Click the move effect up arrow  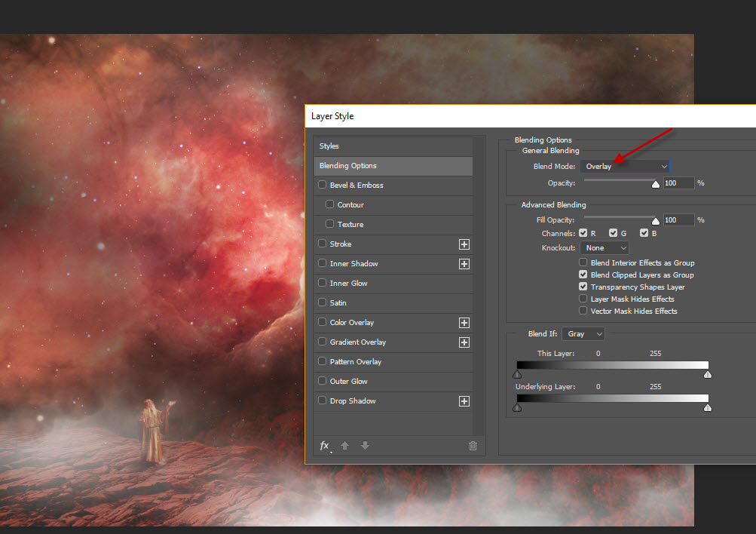click(x=345, y=446)
